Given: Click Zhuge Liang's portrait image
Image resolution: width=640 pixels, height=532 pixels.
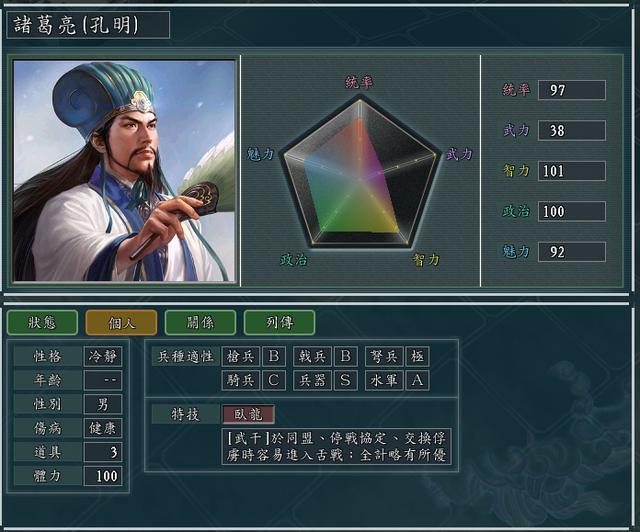Looking at the screenshot, I should 124,171.
